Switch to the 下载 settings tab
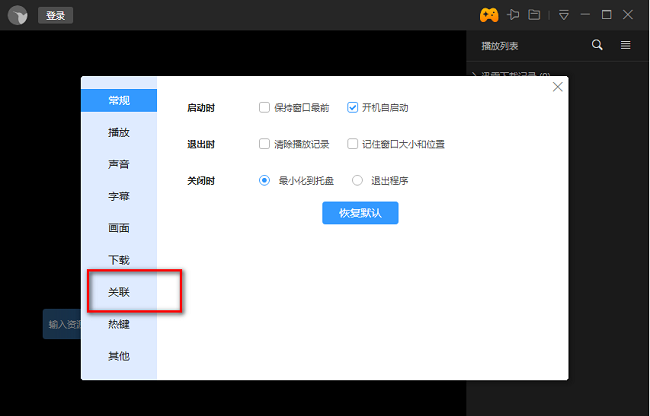The height and width of the screenshot is (416, 650). tap(119, 260)
